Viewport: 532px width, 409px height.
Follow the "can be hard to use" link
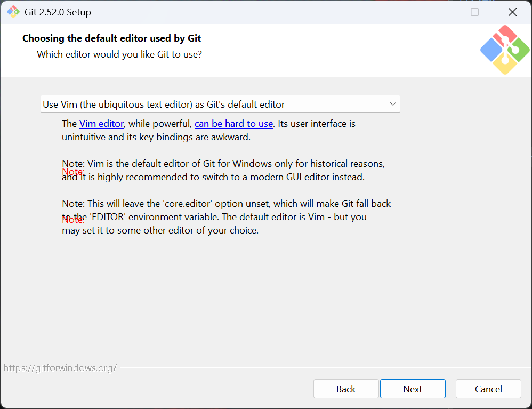coord(233,124)
